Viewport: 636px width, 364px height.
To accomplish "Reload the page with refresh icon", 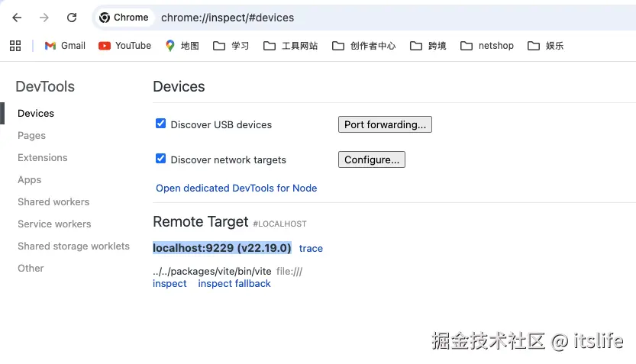I will (x=72, y=18).
